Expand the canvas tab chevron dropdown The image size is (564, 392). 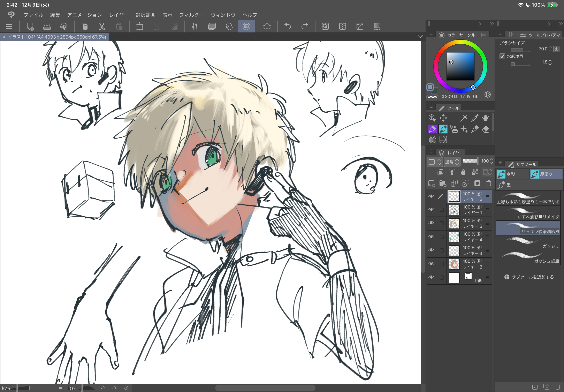(x=420, y=37)
